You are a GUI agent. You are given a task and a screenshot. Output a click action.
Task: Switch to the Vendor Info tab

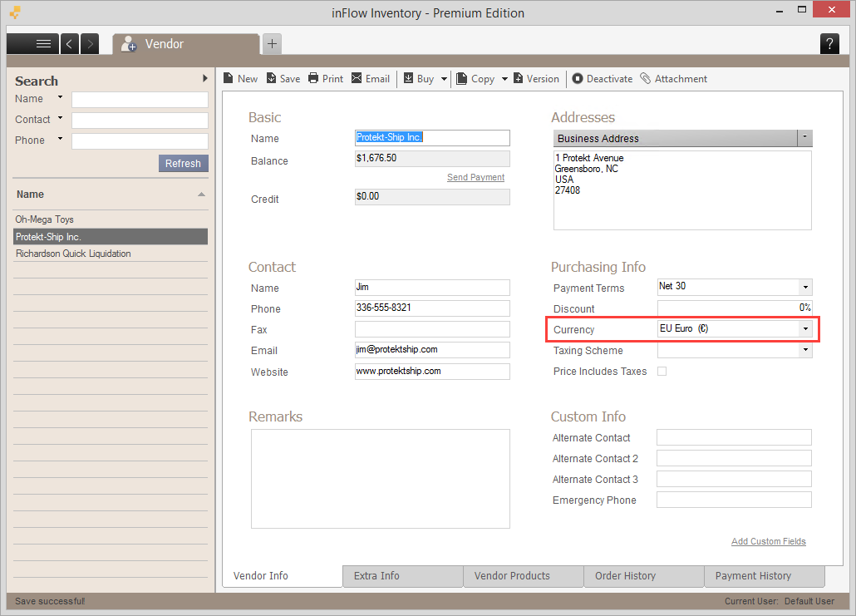tap(283, 576)
